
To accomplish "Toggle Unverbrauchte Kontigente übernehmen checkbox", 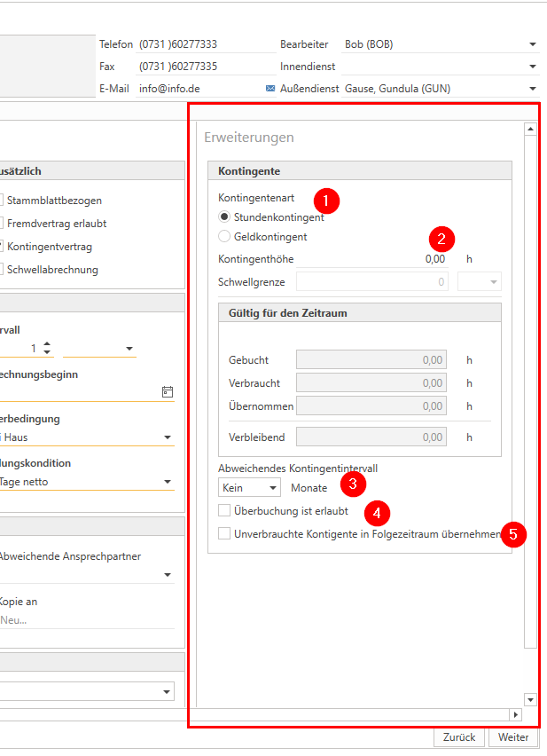I will click(x=224, y=533).
